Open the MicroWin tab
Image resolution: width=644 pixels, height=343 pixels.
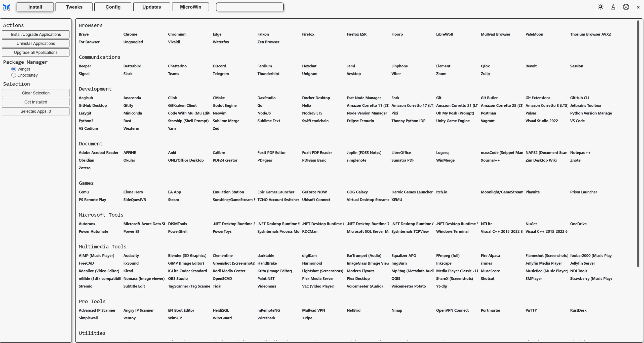point(190,7)
